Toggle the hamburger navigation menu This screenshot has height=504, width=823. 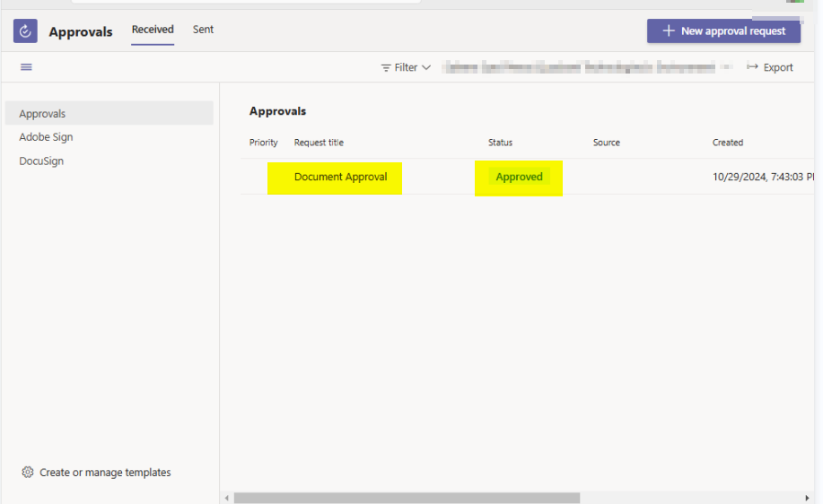click(x=26, y=67)
